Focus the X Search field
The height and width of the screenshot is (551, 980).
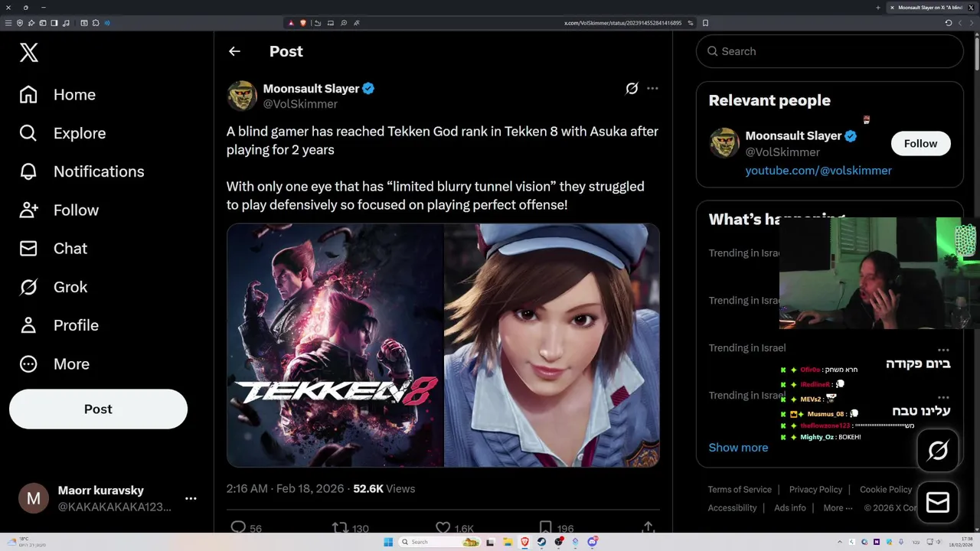tap(830, 51)
